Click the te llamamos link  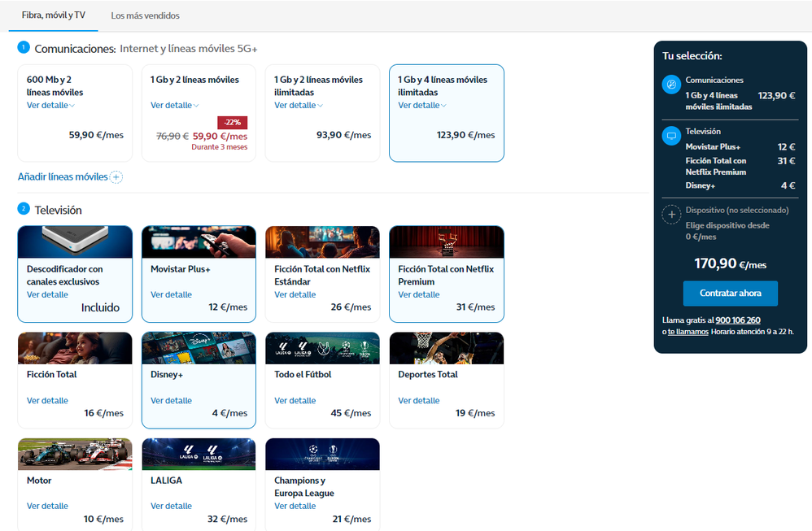tap(688, 332)
